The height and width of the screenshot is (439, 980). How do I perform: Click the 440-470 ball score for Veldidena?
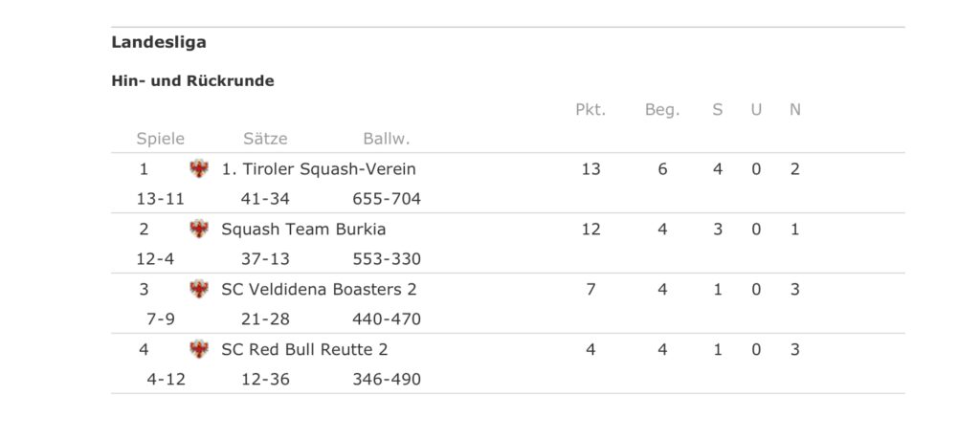click(x=387, y=319)
